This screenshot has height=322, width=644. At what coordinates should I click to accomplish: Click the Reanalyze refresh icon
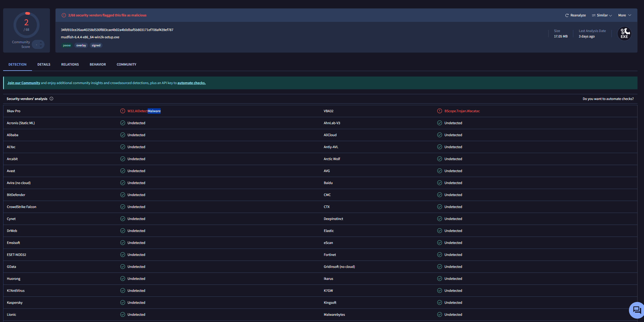(x=567, y=15)
